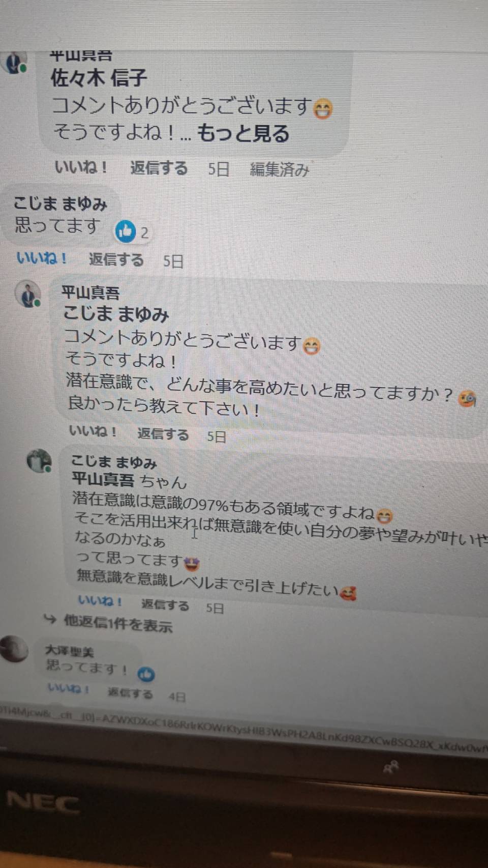488x868 pixels.
Task: Click the like reaction icon on 大澤聖美's comment
Action: click(146, 674)
